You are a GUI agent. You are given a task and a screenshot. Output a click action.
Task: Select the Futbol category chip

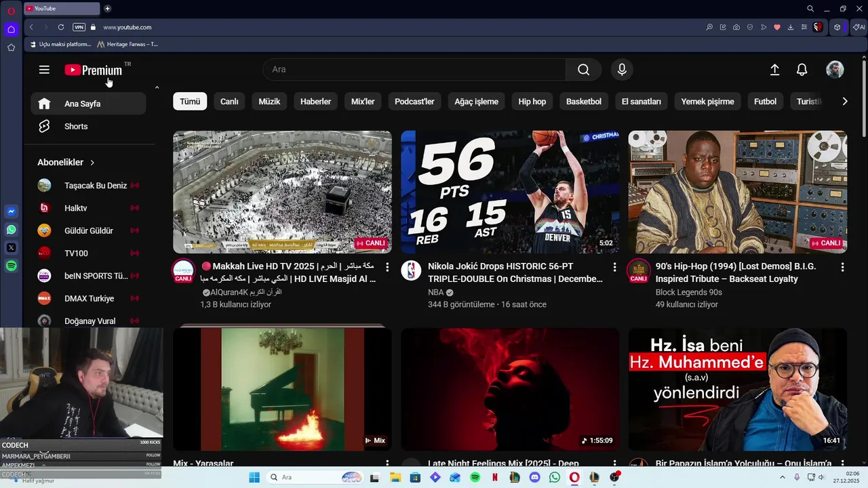[x=765, y=102]
